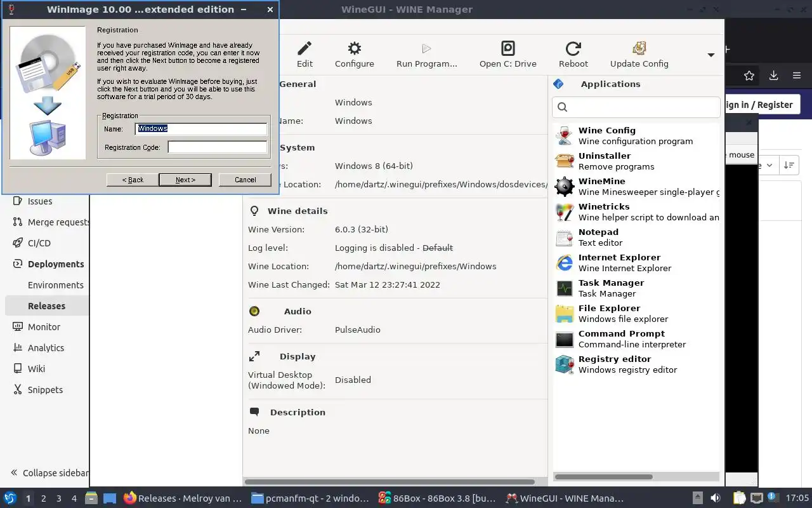Open Environments under Deployments

(x=56, y=284)
